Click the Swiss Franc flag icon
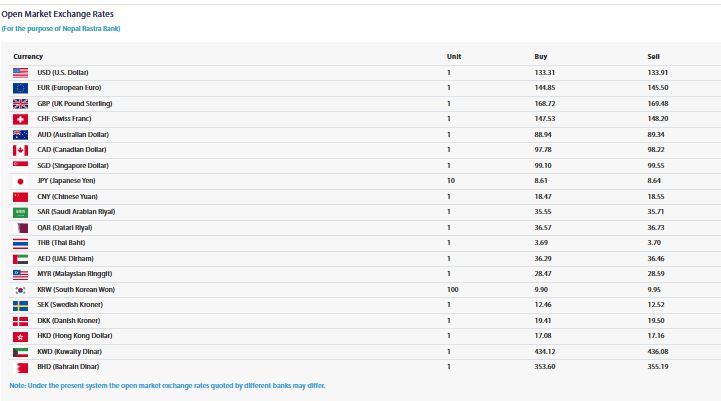721x401 pixels. 20,118
